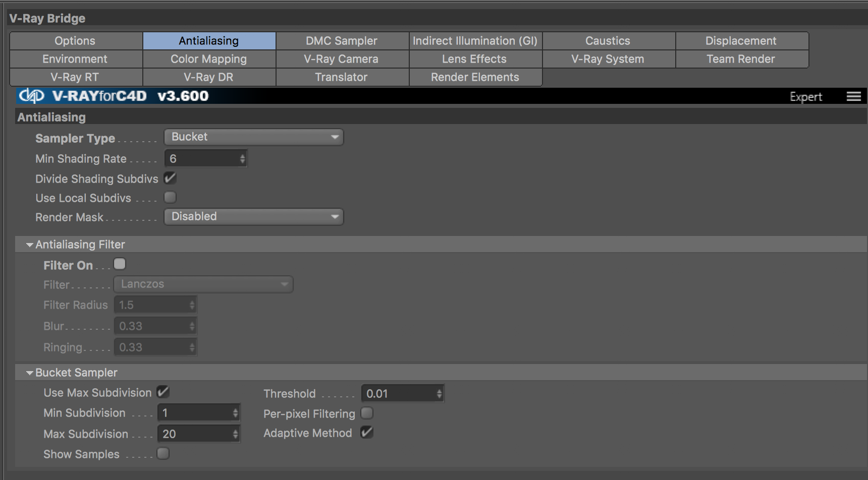This screenshot has width=868, height=480.
Task: Enable Show Samples checkbox
Action: point(164,453)
